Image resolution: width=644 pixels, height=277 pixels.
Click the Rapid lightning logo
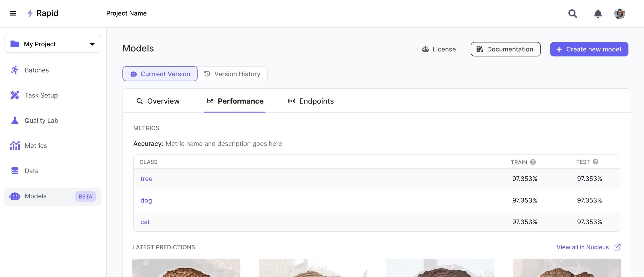click(x=30, y=13)
